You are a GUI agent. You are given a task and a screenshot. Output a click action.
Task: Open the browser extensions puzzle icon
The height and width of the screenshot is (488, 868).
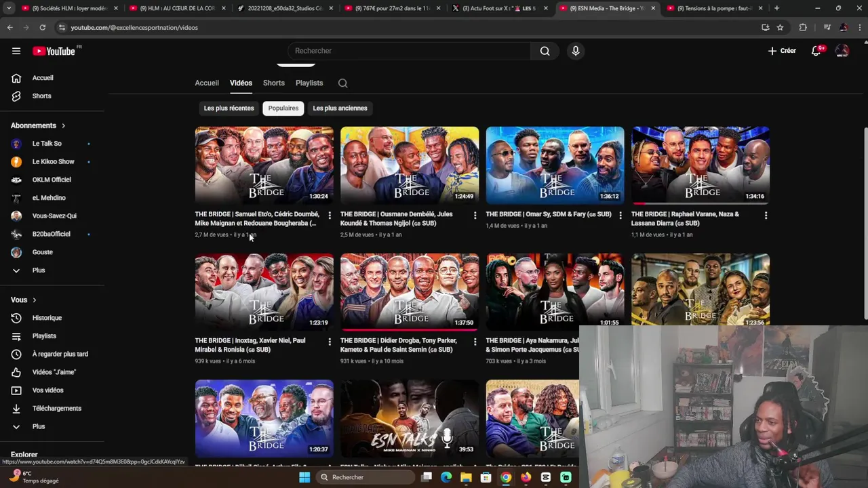click(803, 27)
